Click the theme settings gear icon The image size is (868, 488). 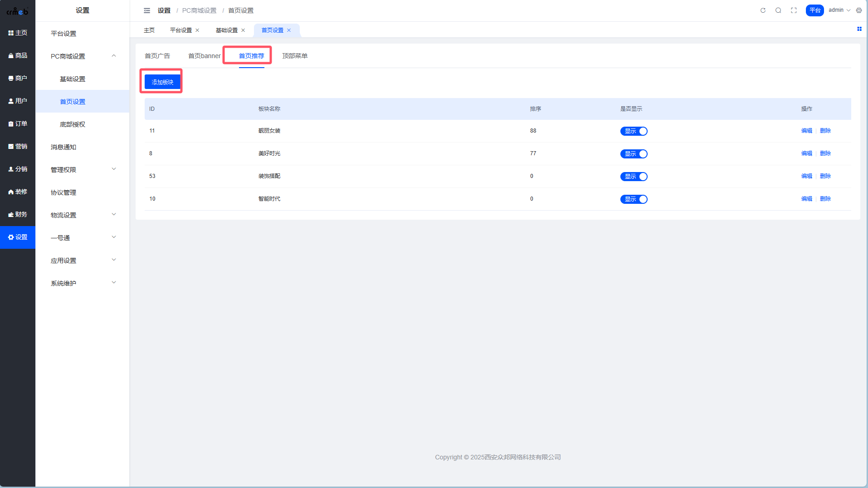pos(859,10)
